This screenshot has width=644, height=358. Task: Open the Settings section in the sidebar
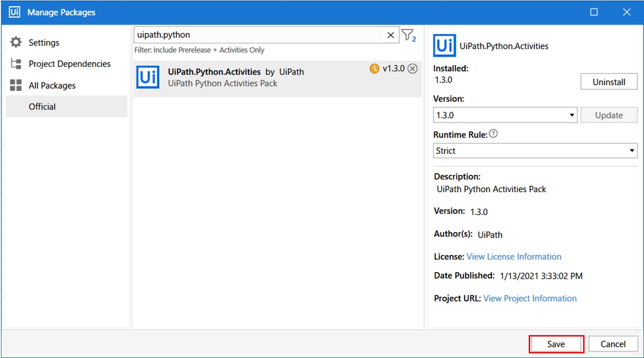coord(44,42)
